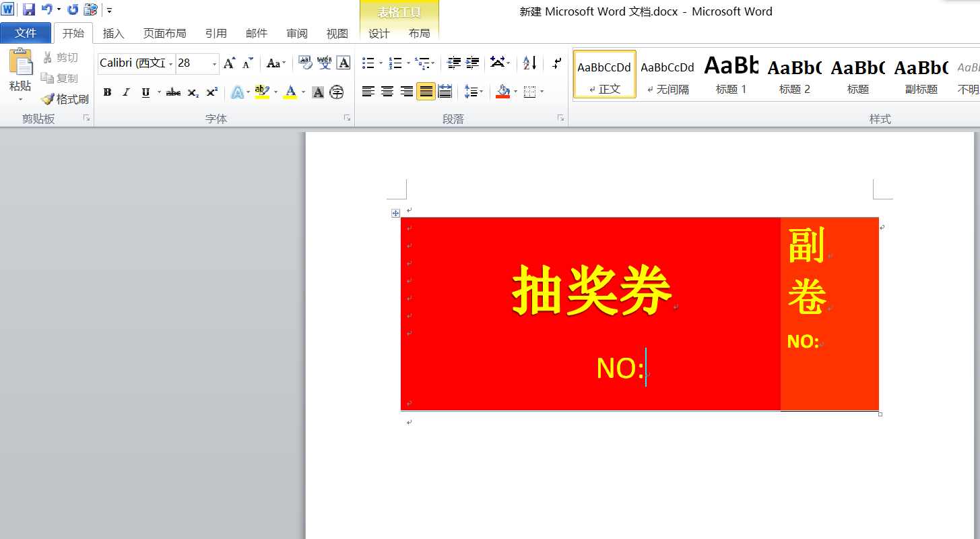Viewport: 980px width, 539px height.
Task: Center the text
Action: click(387, 92)
